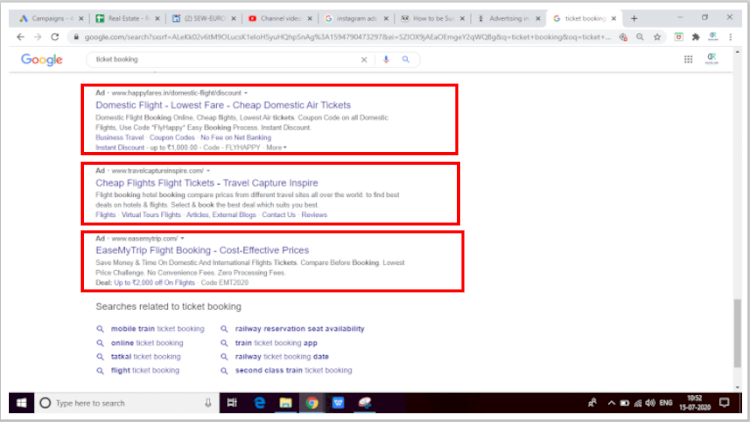The image size is (750, 422).
Task: Expand the More dropdown in first ad
Action: [277, 147]
